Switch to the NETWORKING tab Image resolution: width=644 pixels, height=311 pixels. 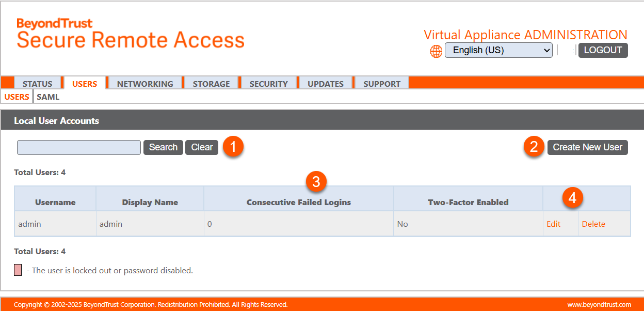click(x=145, y=84)
